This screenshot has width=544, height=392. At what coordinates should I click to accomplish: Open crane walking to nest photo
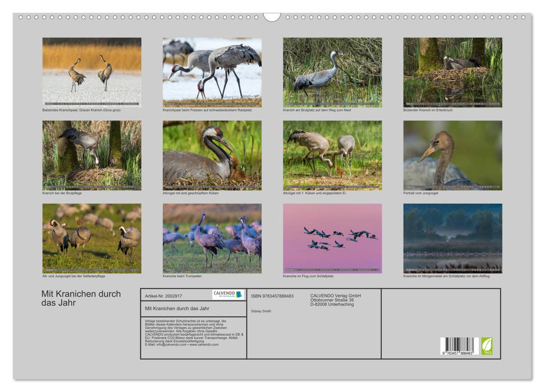[x=332, y=72]
